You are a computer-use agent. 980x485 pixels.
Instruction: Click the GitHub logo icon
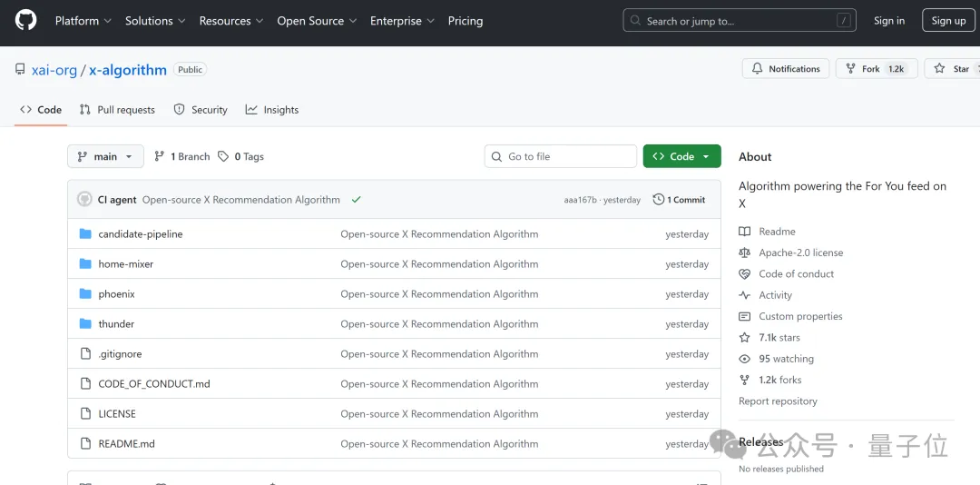26,20
